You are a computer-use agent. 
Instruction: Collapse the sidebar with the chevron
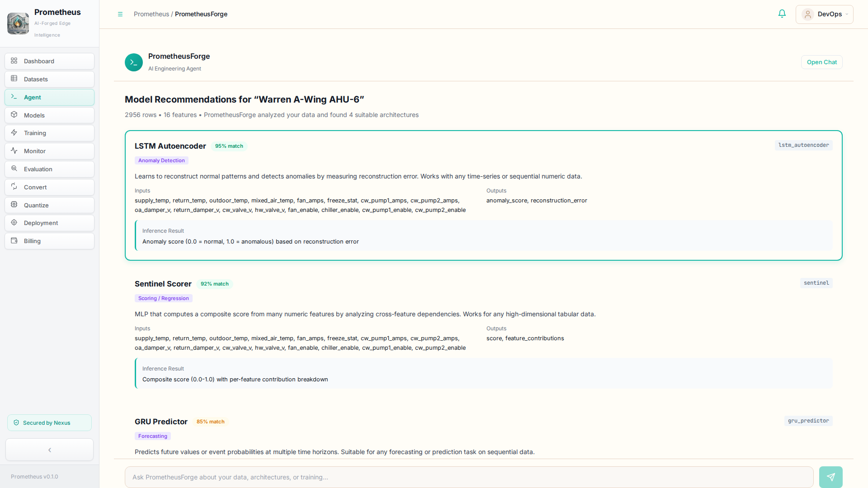[50, 450]
